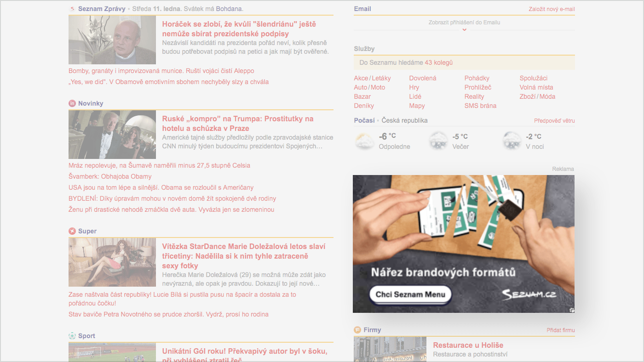The image size is (644, 362).
Task: Click the night snow weather icon
Action: click(512, 141)
